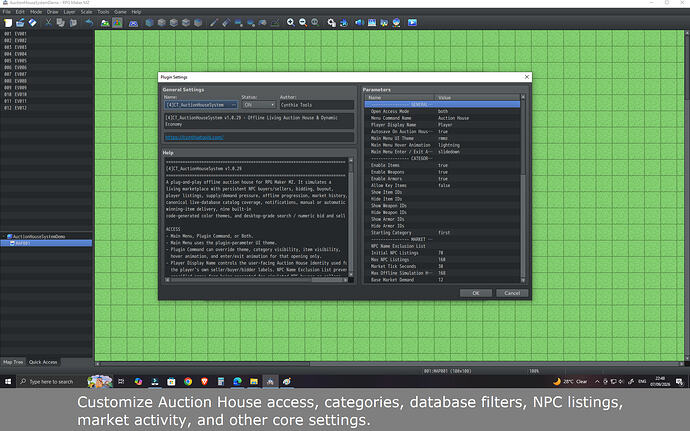Viewport: 690px width, 431px height.
Task: Start Playtest with the play icon
Action: [x=412, y=22]
